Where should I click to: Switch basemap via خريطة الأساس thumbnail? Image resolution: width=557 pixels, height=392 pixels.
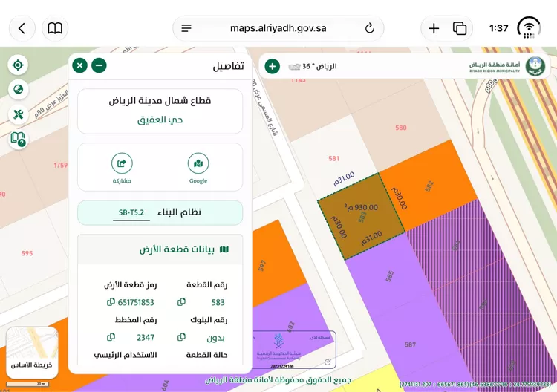click(32, 353)
